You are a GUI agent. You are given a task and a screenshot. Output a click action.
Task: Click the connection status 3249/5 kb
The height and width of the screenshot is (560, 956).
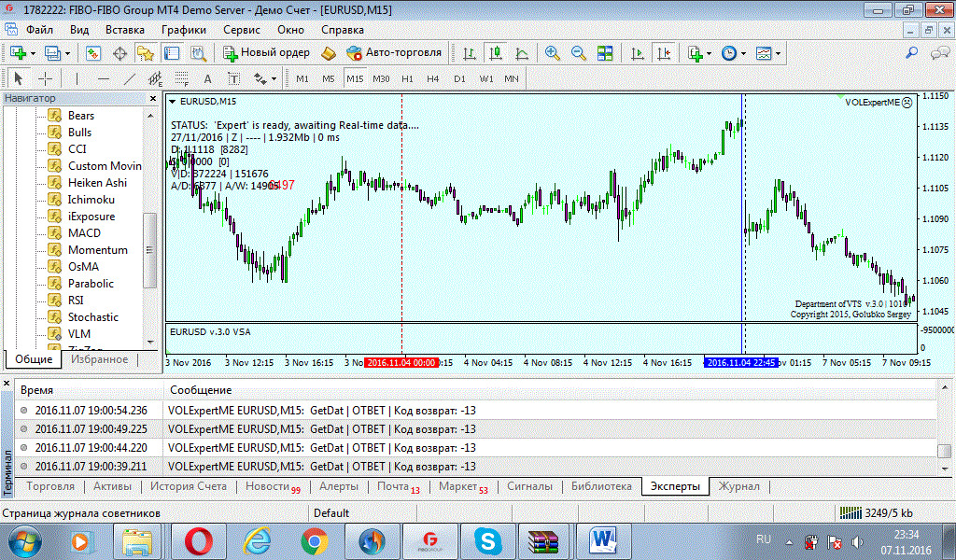pos(876,513)
